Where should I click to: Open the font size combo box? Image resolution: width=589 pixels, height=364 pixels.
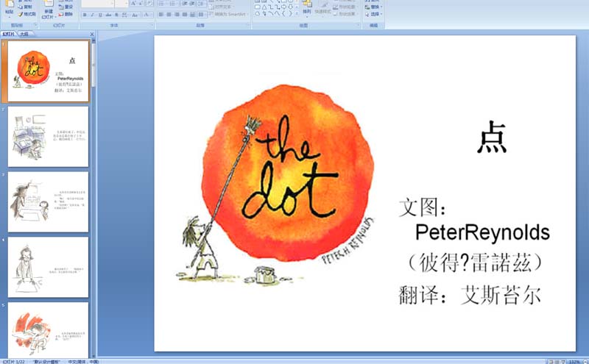pyautogui.click(x=121, y=4)
